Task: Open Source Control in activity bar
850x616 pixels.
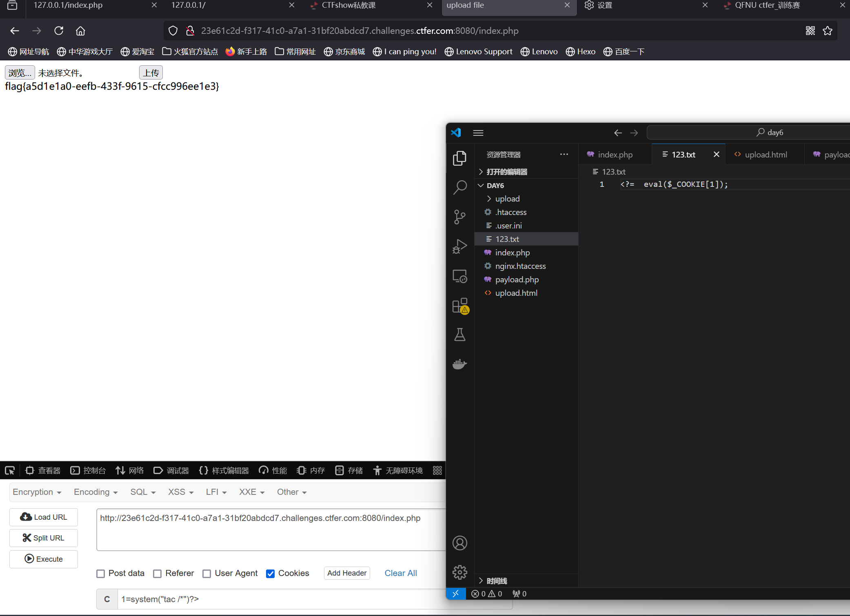Action: (x=460, y=217)
